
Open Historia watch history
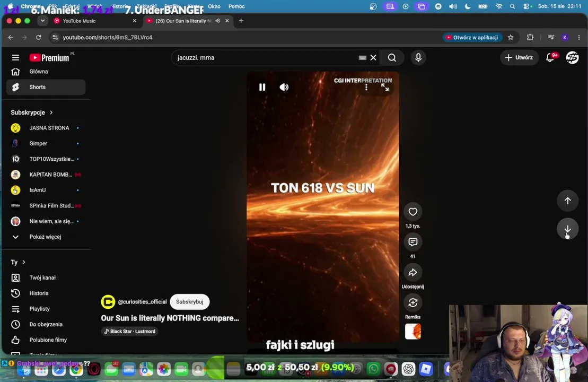point(46,293)
